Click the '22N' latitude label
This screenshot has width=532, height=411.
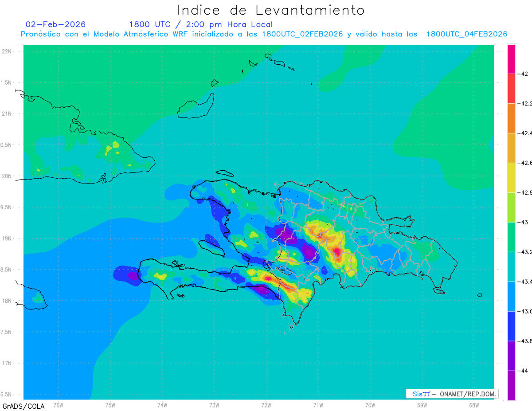click(8, 51)
